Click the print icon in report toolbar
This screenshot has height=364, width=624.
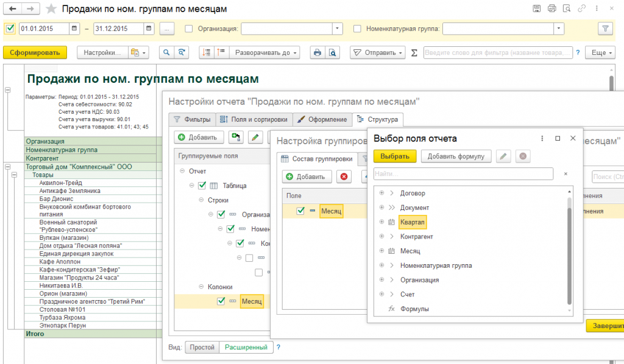click(x=317, y=52)
